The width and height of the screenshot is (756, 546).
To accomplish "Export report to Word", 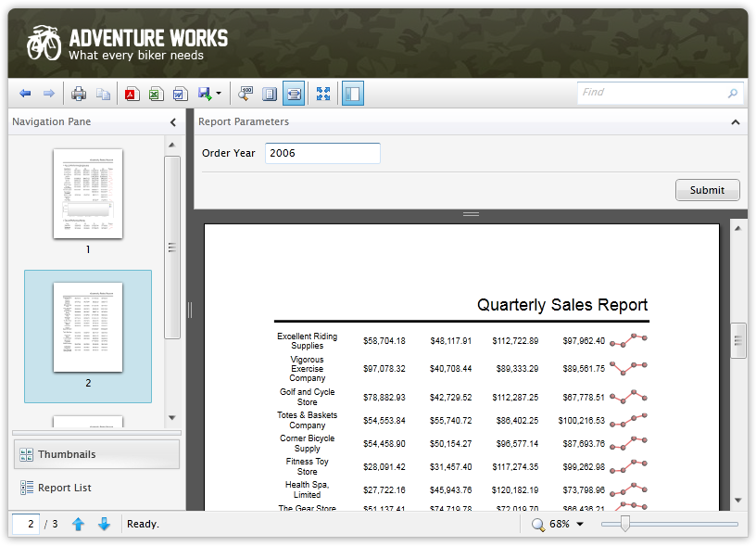I will click(180, 94).
